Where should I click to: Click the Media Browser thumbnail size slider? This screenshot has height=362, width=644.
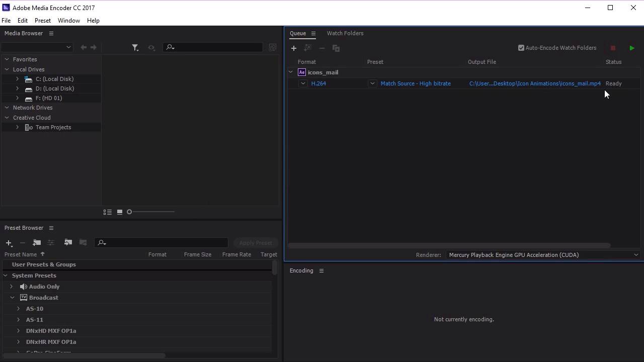[x=151, y=212]
